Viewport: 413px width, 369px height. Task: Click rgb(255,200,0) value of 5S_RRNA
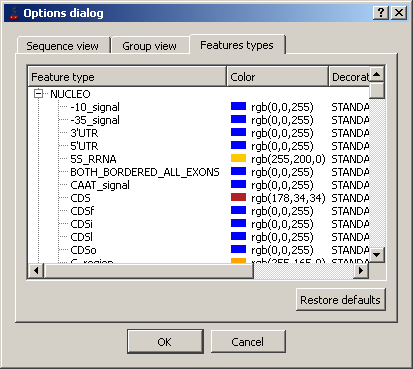[x=288, y=159]
